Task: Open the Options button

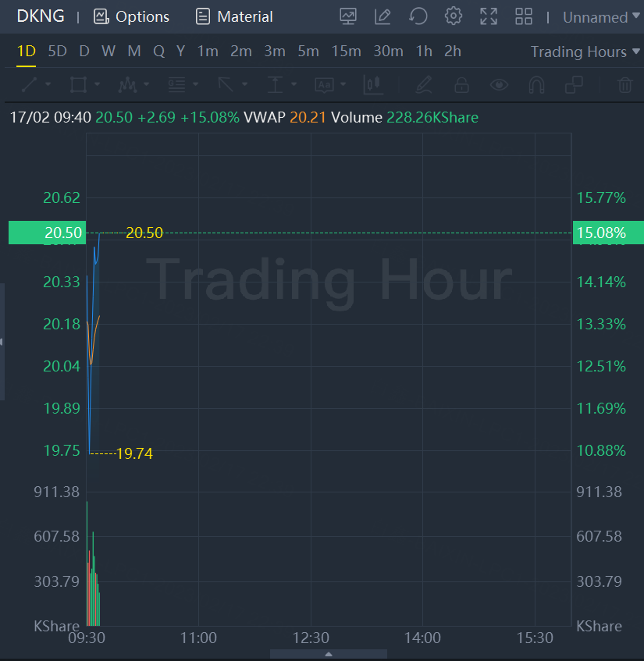Action: (131, 17)
